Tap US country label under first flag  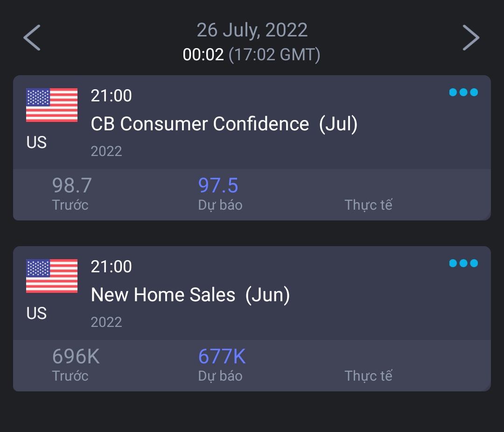click(x=36, y=142)
